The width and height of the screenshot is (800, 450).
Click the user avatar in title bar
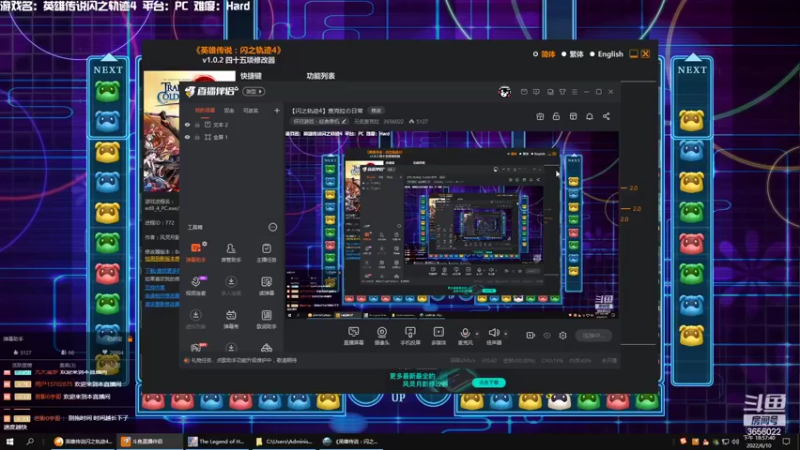[x=505, y=92]
